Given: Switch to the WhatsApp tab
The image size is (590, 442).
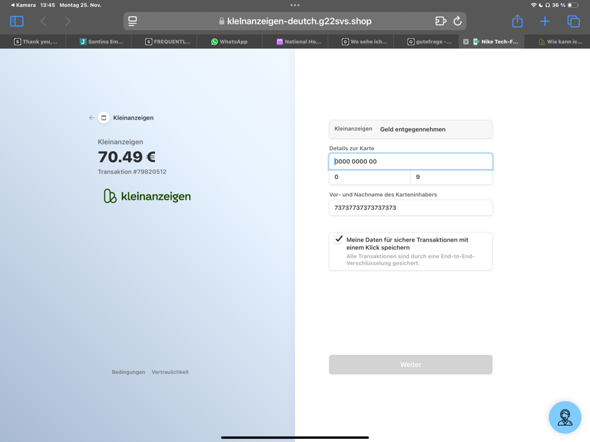Looking at the screenshot, I should 229,42.
